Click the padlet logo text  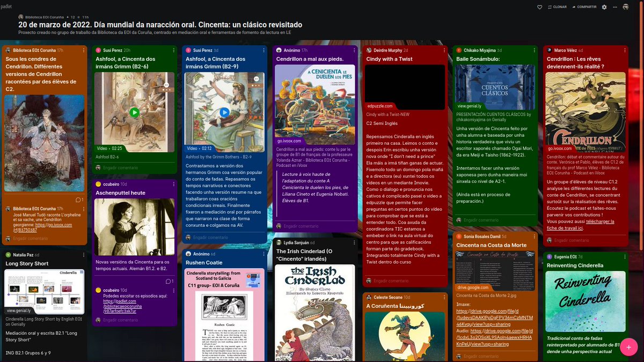[x=7, y=6]
